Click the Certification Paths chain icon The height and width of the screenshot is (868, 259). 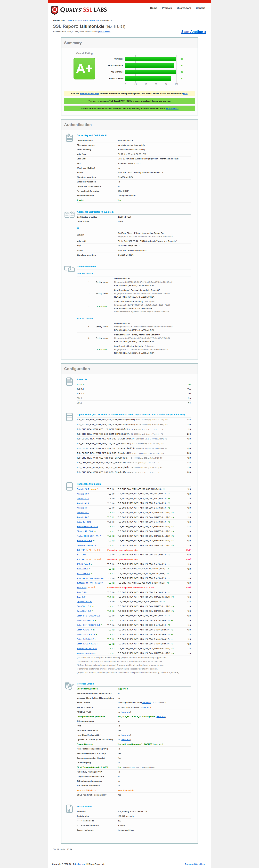pyautogui.click(x=69, y=269)
